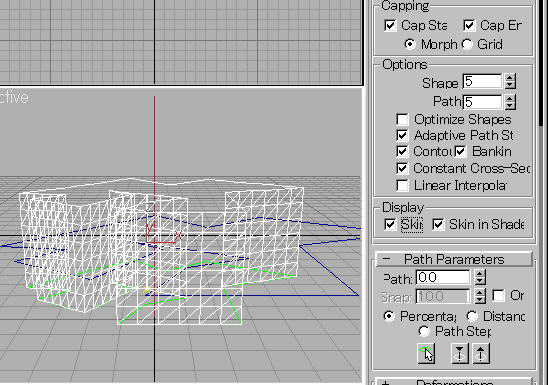The image size is (548, 385).
Task: Select the Grid capping radio button
Action: click(467, 44)
